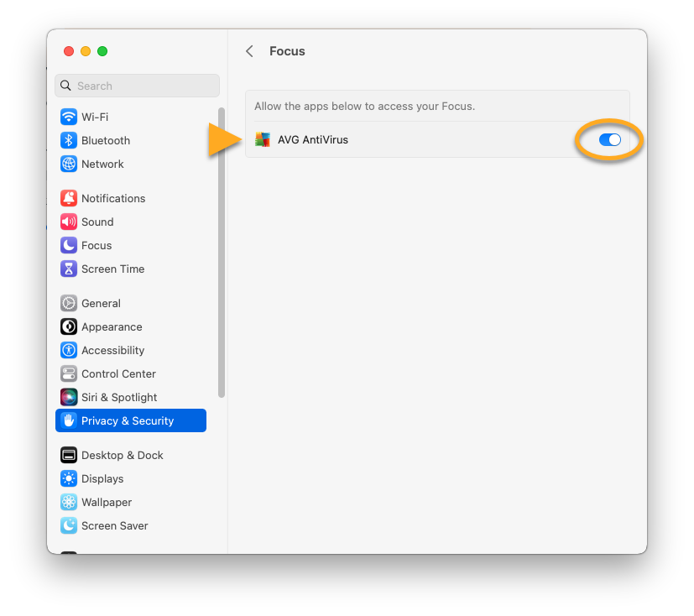Screen dimensions: 694x616
Task: Select the Bluetooth icon in sidebar
Action: click(69, 140)
